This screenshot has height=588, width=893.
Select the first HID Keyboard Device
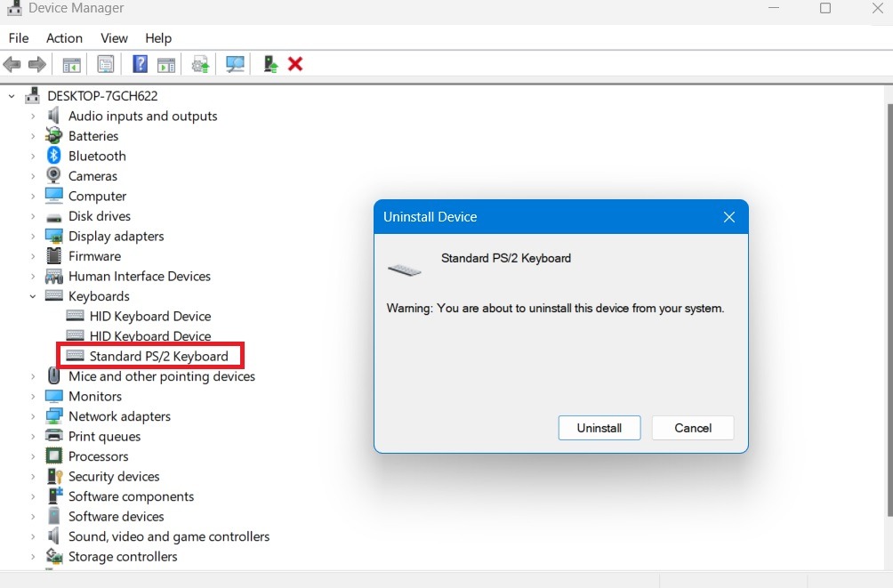pyautogui.click(x=149, y=316)
